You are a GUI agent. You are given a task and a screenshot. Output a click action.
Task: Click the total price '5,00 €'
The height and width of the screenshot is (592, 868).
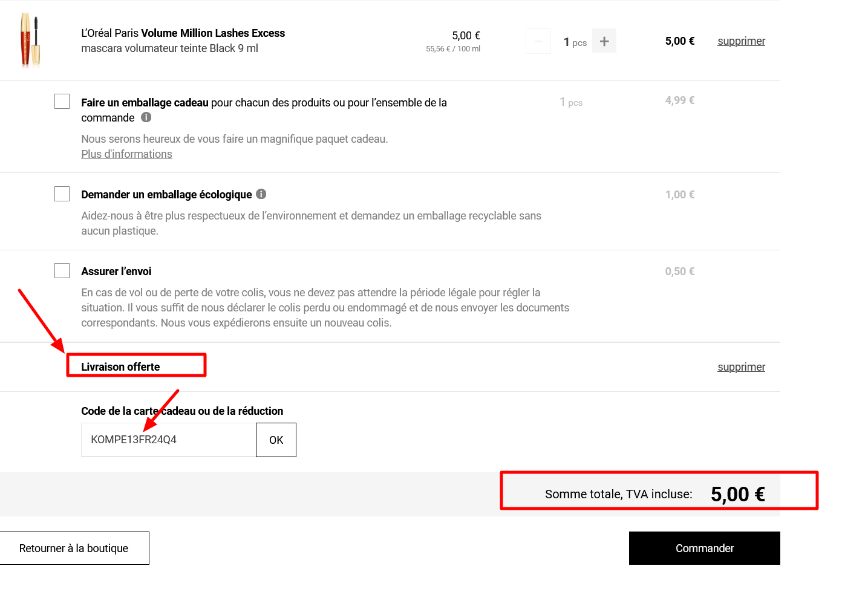(737, 494)
